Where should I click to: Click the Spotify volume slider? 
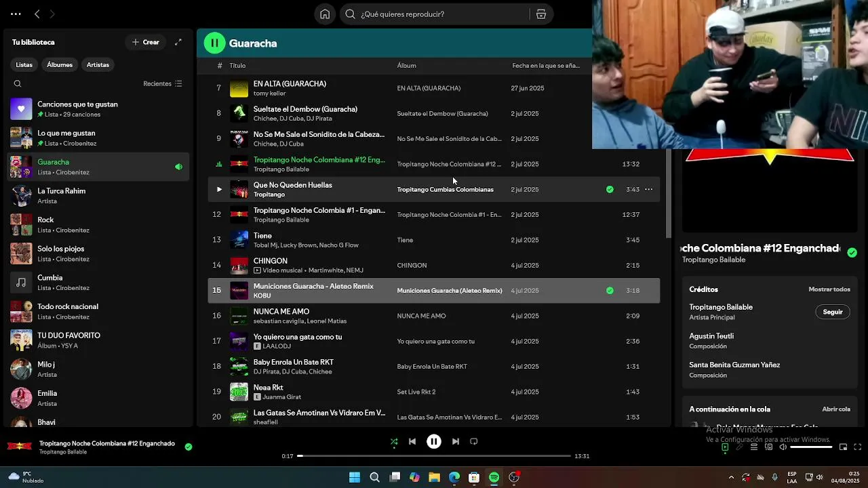point(811,447)
